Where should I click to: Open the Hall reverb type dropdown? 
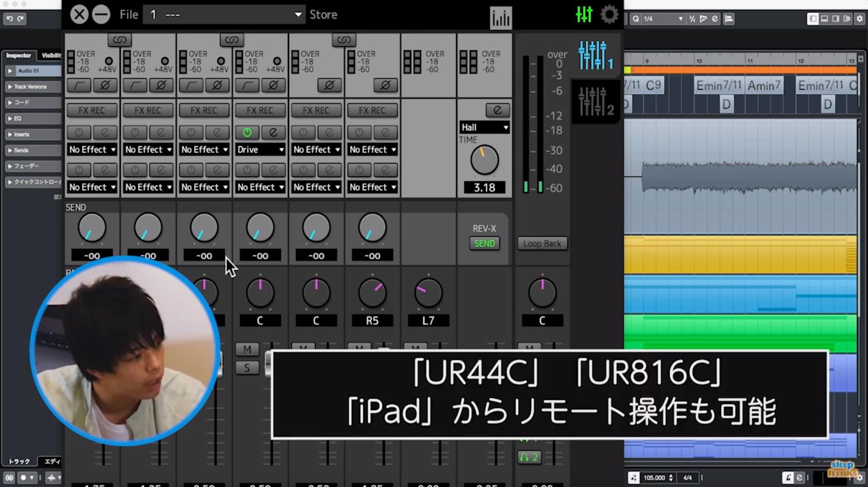point(484,127)
